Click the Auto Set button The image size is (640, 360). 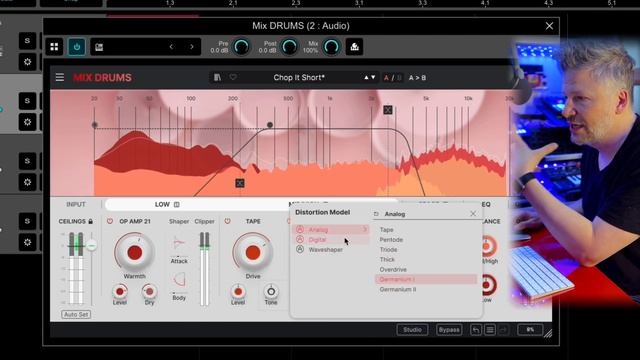[76, 314]
